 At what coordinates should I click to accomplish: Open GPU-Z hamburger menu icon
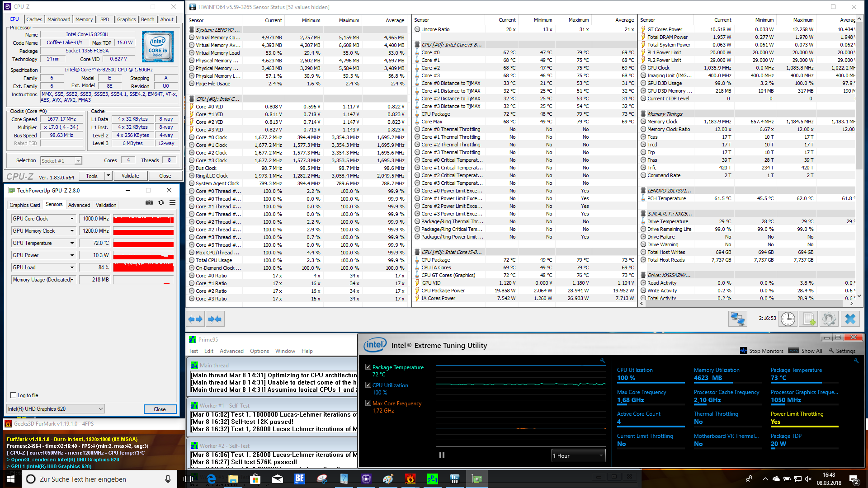tap(172, 202)
